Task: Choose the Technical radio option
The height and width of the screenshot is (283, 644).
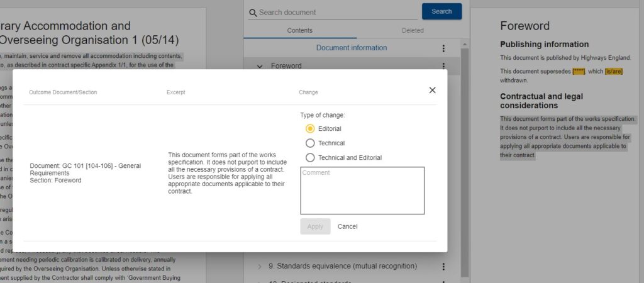Action: point(310,143)
